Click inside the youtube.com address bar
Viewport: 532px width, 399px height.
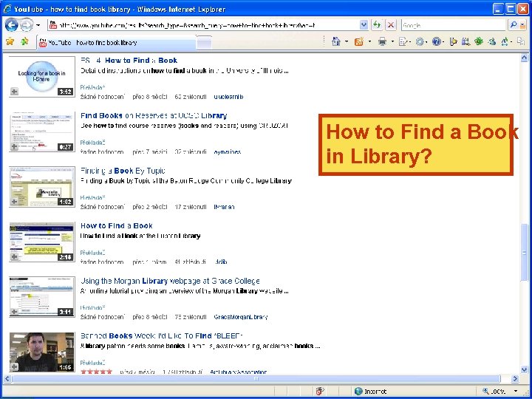pyautogui.click(x=204, y=25)
